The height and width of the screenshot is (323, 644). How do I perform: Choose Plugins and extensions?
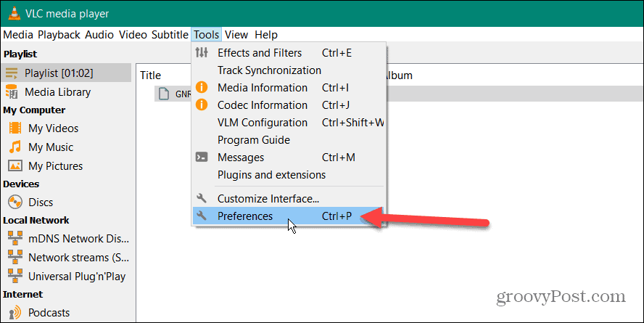point(289,175)
